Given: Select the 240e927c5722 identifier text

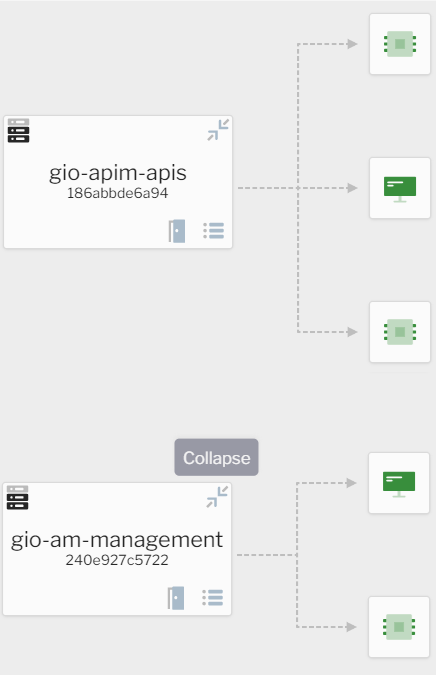Looking at the screenshot, I should click(x=117, y=560).
